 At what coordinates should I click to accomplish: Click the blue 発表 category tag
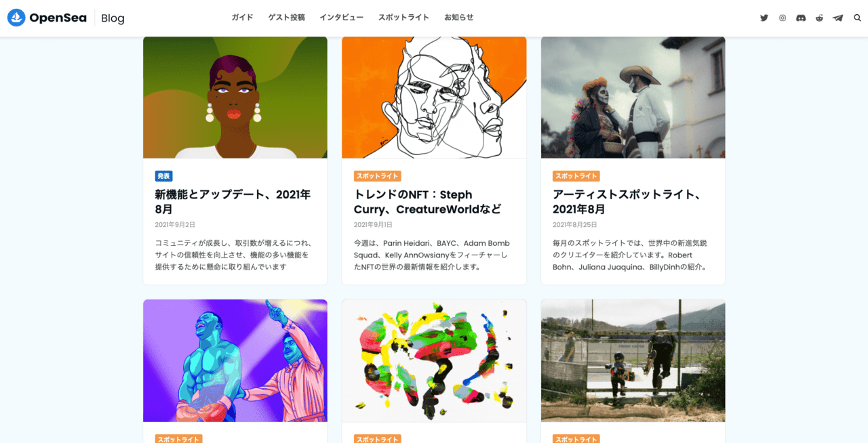[163, 176]
